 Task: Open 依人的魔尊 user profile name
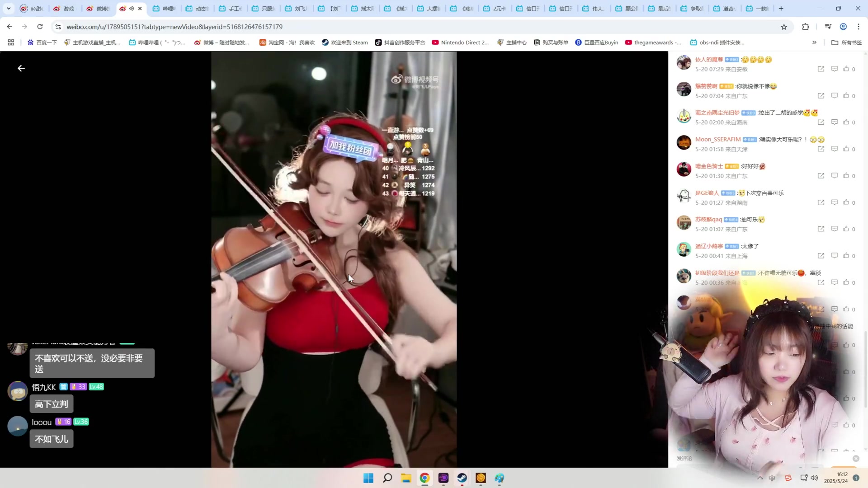(x=709, y=60)
